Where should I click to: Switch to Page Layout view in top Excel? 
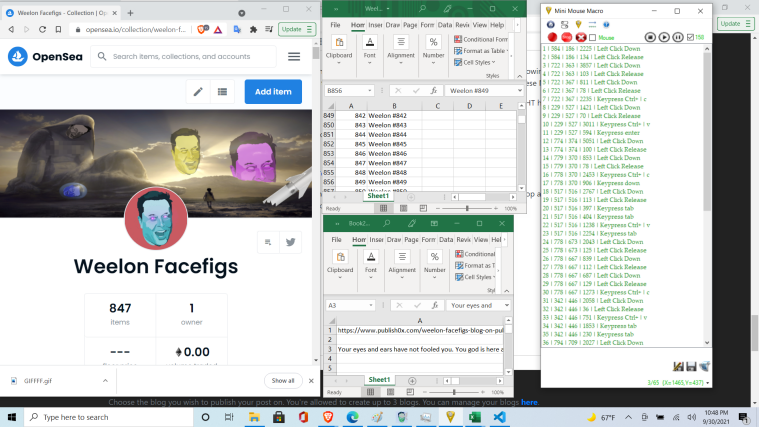point(403,208)
